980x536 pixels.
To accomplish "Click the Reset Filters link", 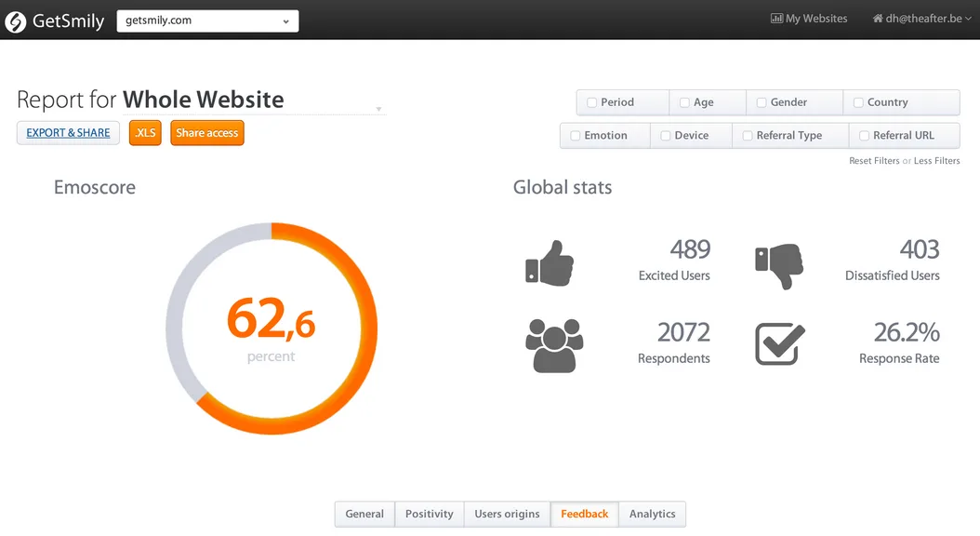I will 874,161.
